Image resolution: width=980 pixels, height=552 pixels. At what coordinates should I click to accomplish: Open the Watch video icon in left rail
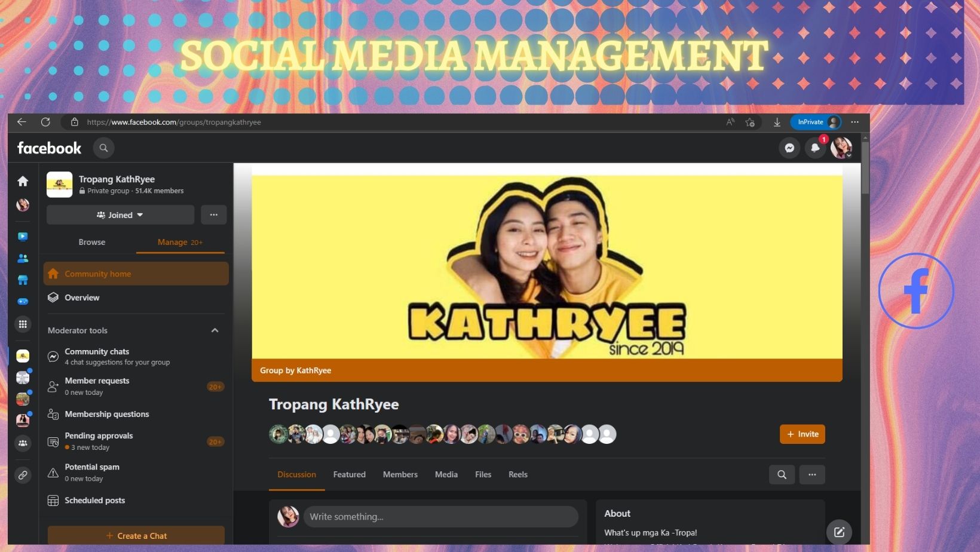point(23,237)
